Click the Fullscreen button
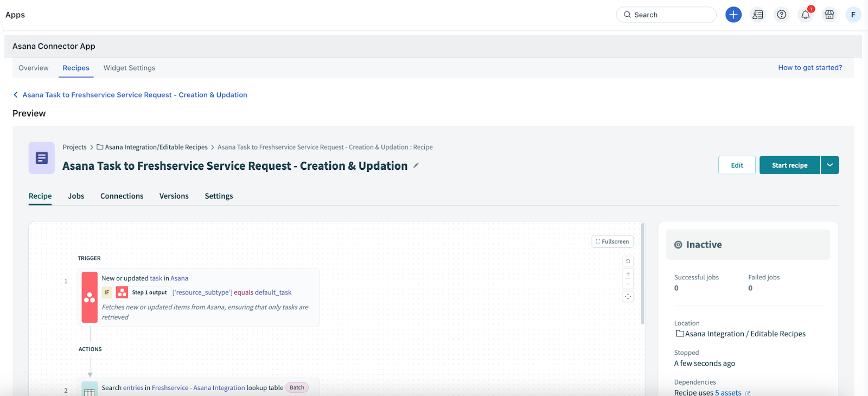This screenshot has width=868, height=396. 612,241
